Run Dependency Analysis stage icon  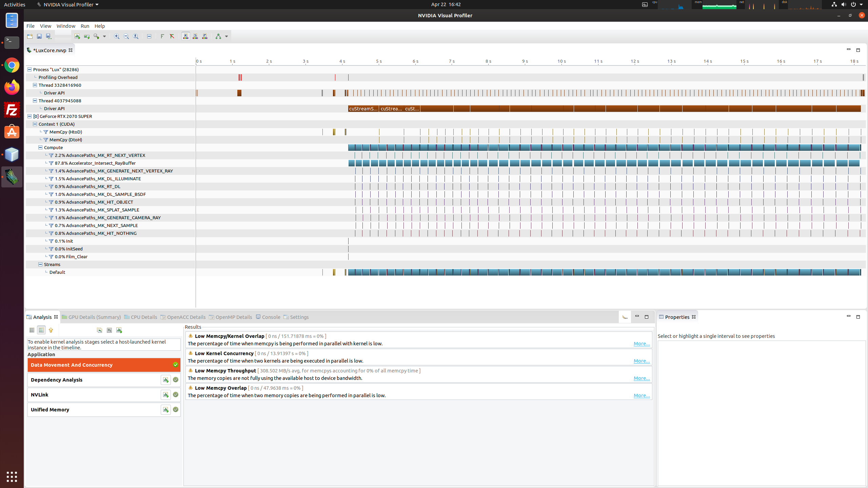[x=165, y=380]
